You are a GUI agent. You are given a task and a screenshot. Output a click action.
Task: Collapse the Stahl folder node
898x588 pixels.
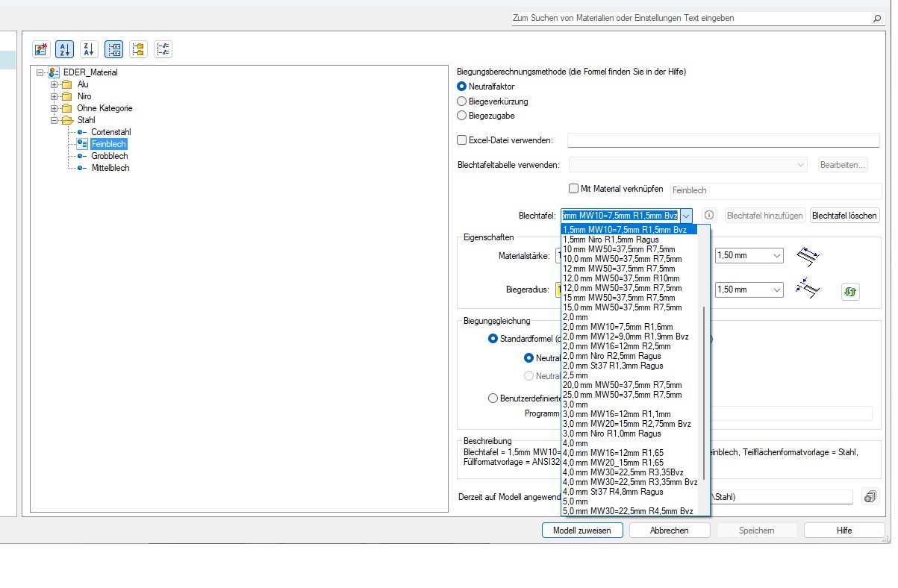(x=54, y=121)
